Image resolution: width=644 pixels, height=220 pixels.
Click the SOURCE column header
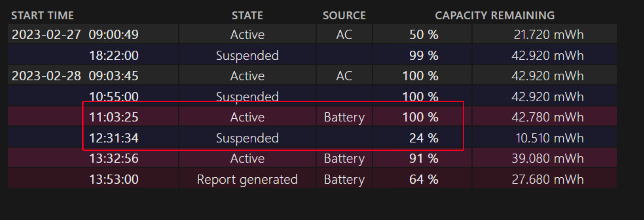tap(344, 16)
